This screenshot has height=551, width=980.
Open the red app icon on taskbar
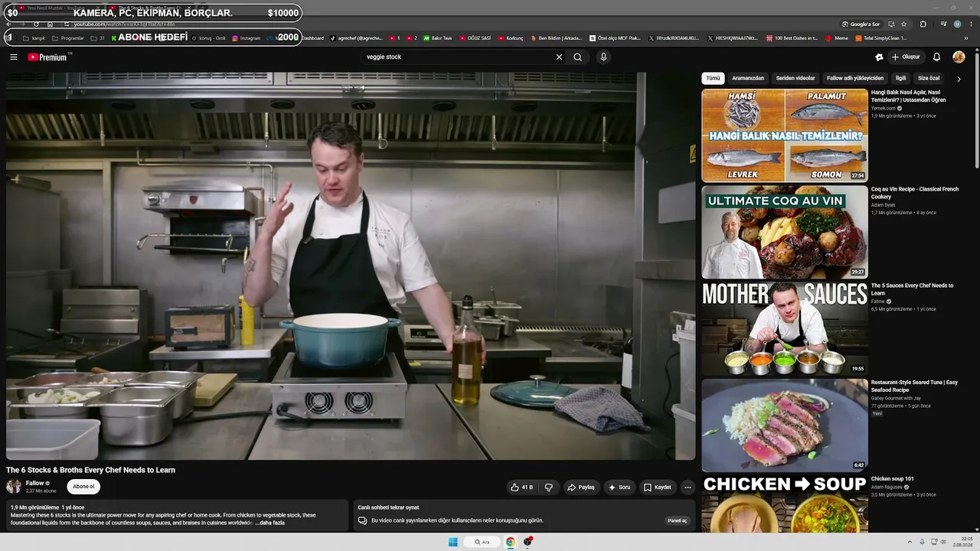tap(528, 542)
